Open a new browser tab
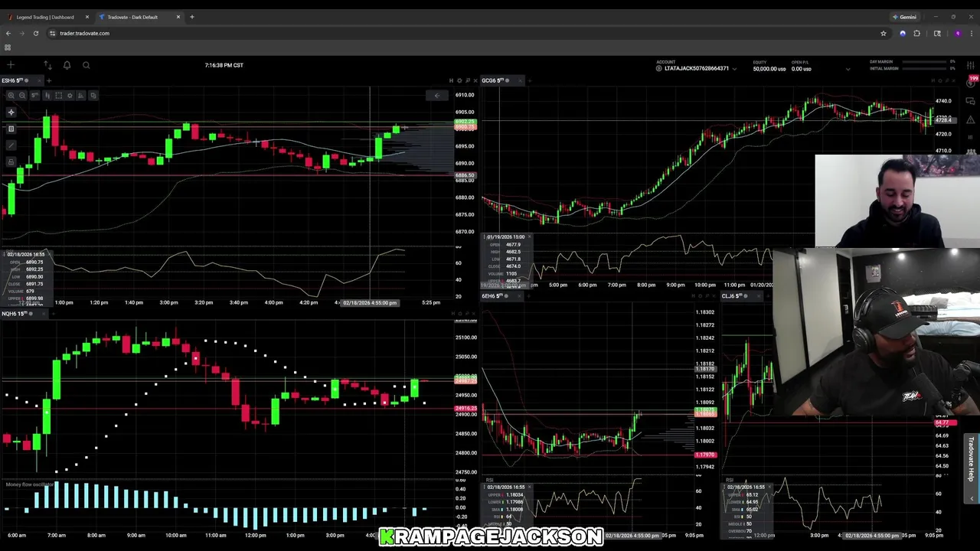 (192, 17)
